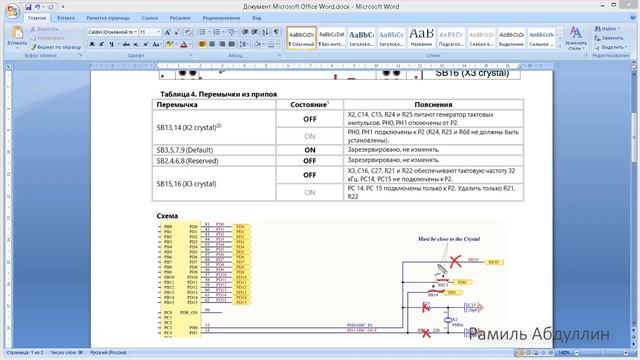Justify the paragraph text
Viewport: 640px width, 360px height.
click(231, 44)
